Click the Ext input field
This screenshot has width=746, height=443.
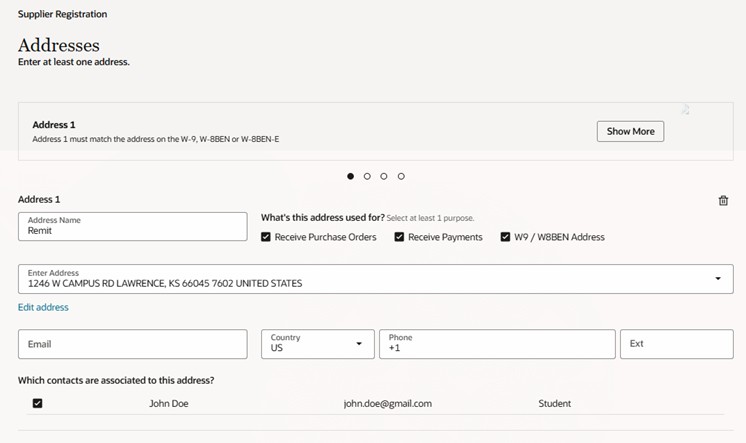click(677, 344)
